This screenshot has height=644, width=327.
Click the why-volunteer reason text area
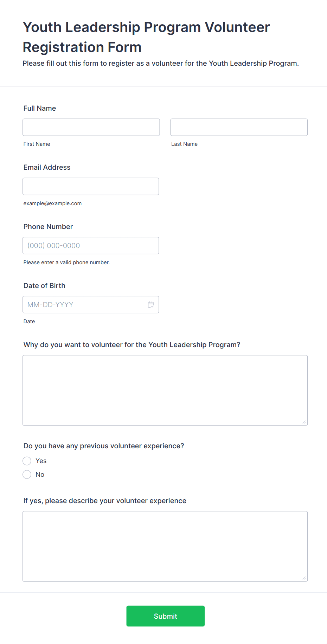point(165,390)
